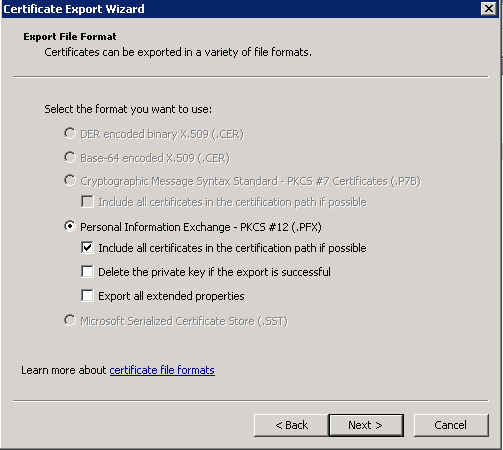The height and width of the screenshot is (450, 503).
Task: Choose Microsoft Serialized Certificate Store (.SST) option
Action: (70, 320)
